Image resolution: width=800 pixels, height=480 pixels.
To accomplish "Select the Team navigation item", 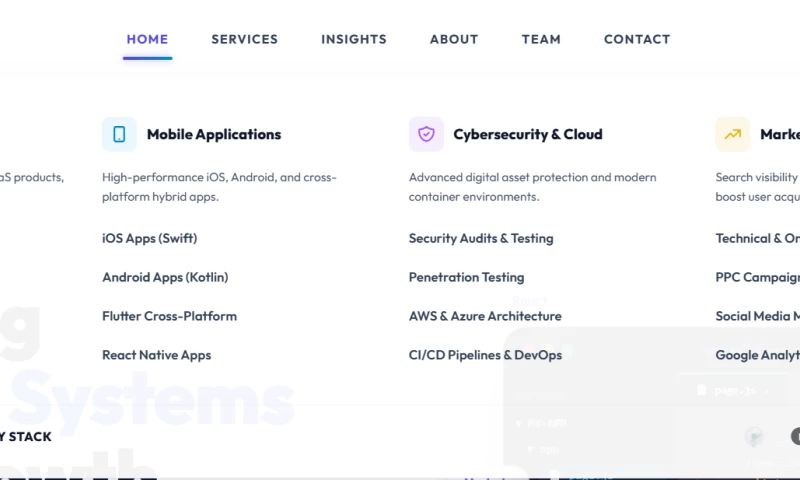I will [541, 39].
